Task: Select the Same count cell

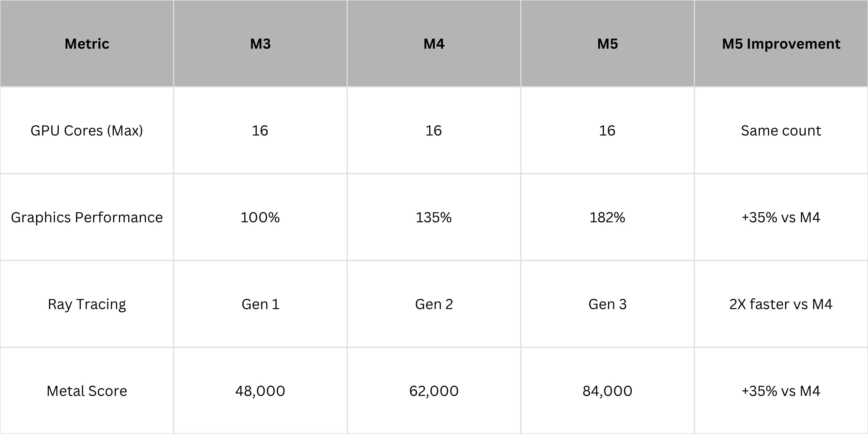Action: pos(781,130)
